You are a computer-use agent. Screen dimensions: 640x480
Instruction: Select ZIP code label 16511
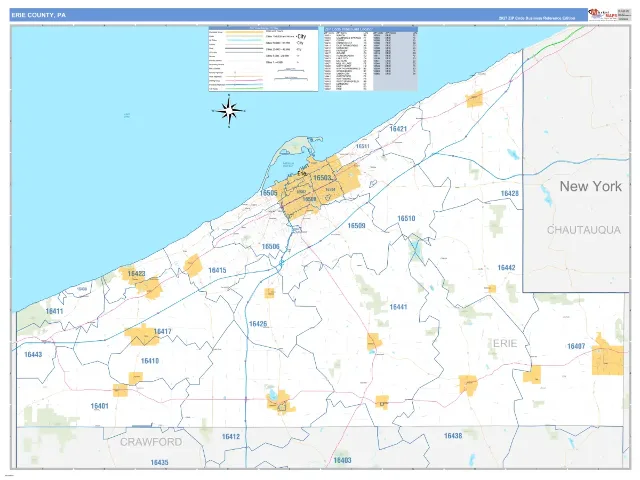(362, 146)
